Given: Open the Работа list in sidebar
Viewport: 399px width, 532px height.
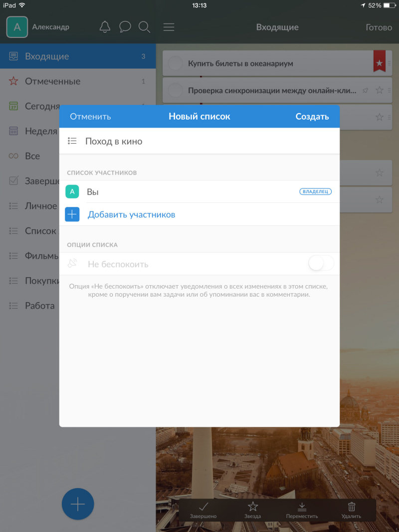Looking at the screenshot, I should [x=40, y=306].
